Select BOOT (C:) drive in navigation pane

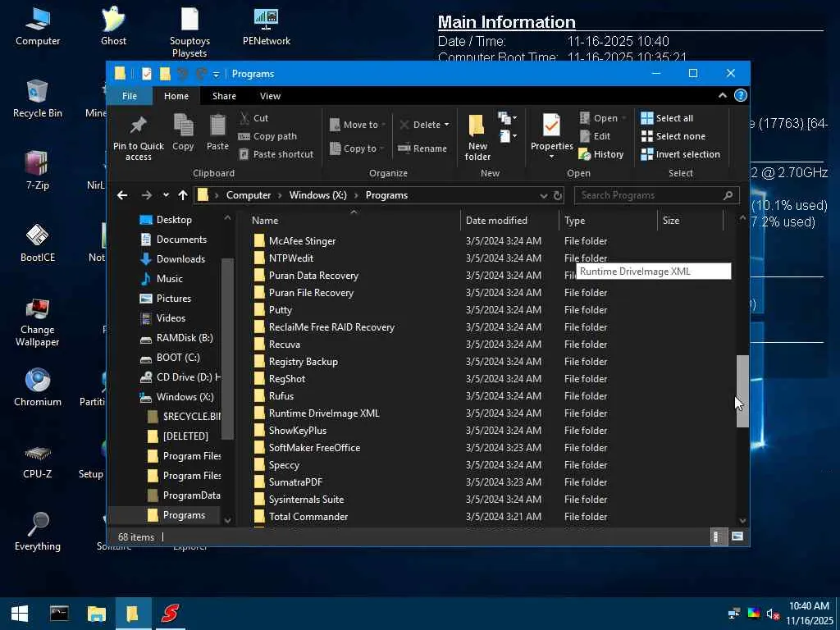coord(178,358)
